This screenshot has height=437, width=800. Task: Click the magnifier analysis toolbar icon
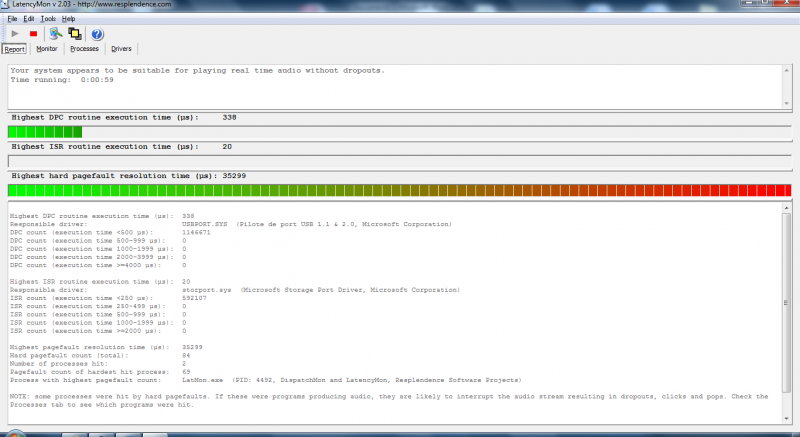pyautogui.click(x=56, y=33)
